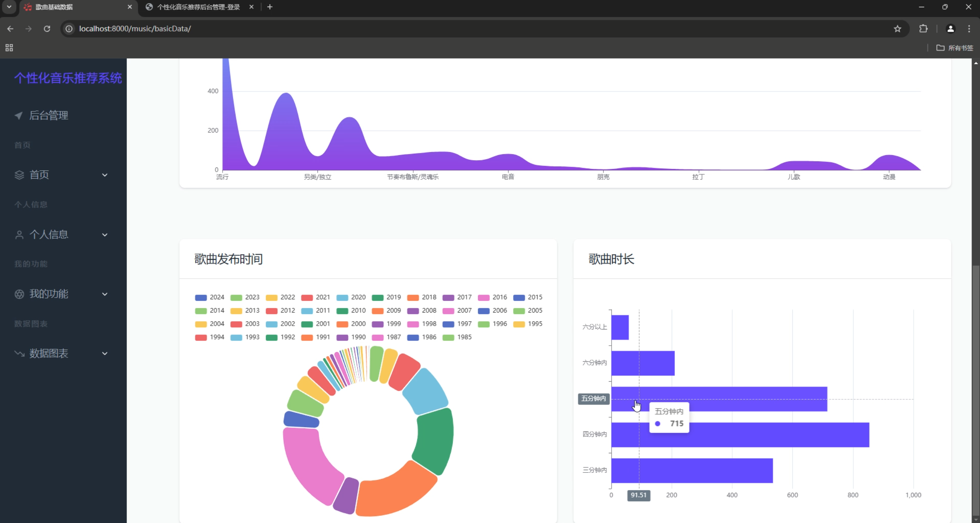Open the extensions puzzle icon
This screenshot has width=980, height=523.
pyautogui.click(x=923, y=29)
